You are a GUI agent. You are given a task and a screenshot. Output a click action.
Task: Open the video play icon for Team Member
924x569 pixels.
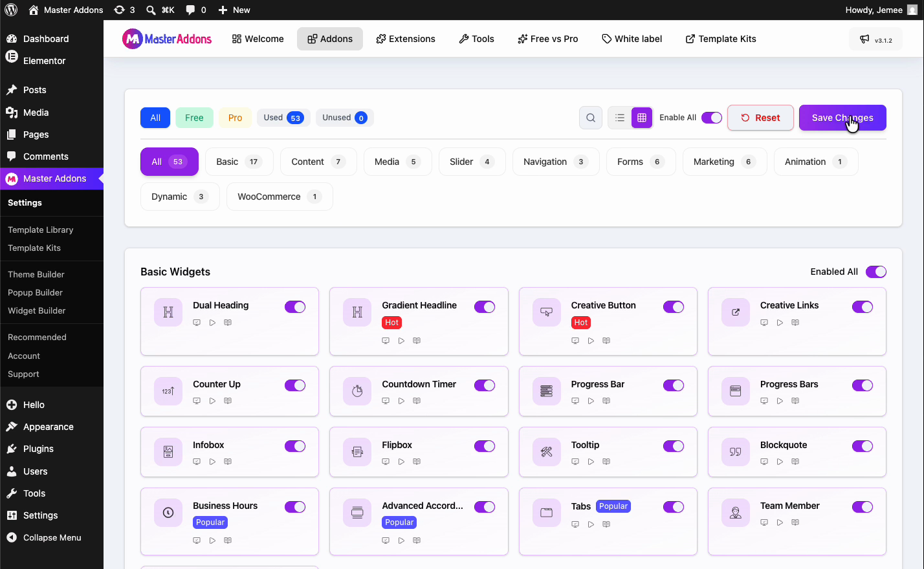[780, 522]
